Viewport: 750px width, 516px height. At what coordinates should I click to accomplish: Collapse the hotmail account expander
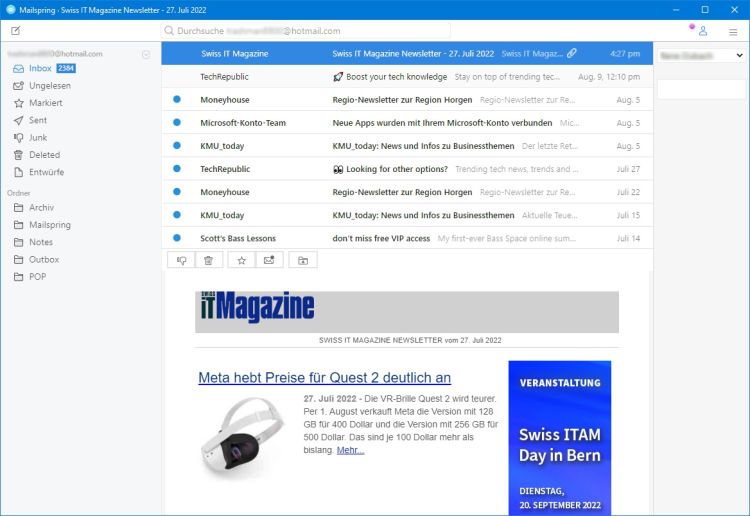click(x=146, y=54)
